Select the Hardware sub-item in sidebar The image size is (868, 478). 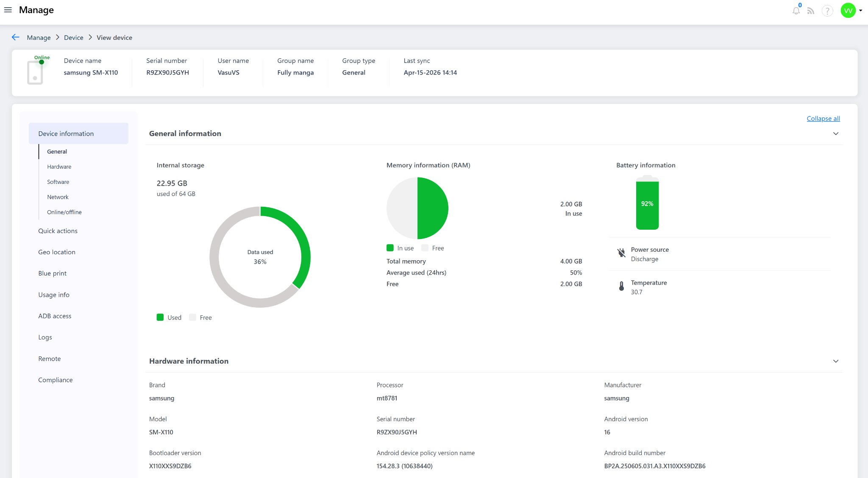(59, 167)
